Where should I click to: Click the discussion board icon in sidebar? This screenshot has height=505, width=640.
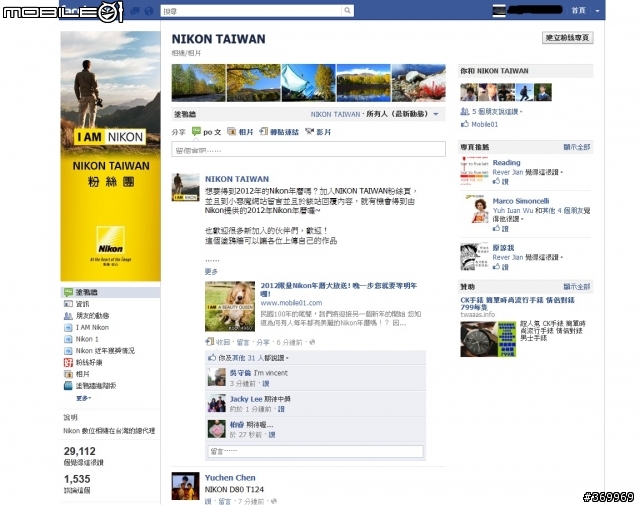[x=68, y=385]
